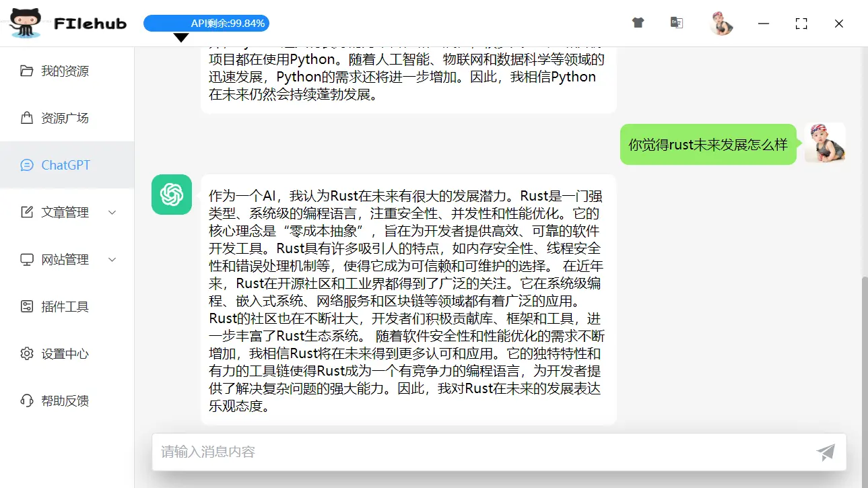Image resolution: width=868 pixels, height=488 pixels.
Task: Open 我的资源 menu item
Action: pyautogui.click(x=67, y=71)
